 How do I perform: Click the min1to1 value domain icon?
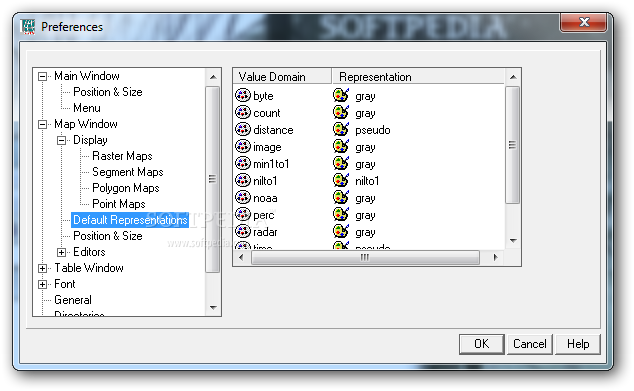pyautogui.click(x=243, y=163)
